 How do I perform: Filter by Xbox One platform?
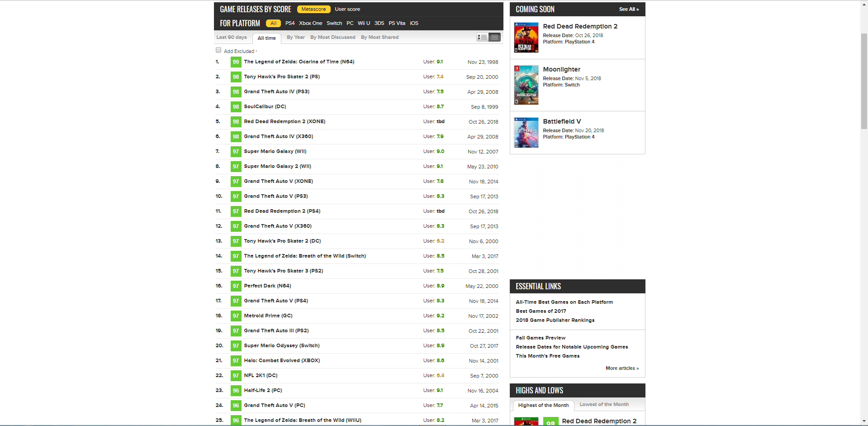(x=311, y=23)
